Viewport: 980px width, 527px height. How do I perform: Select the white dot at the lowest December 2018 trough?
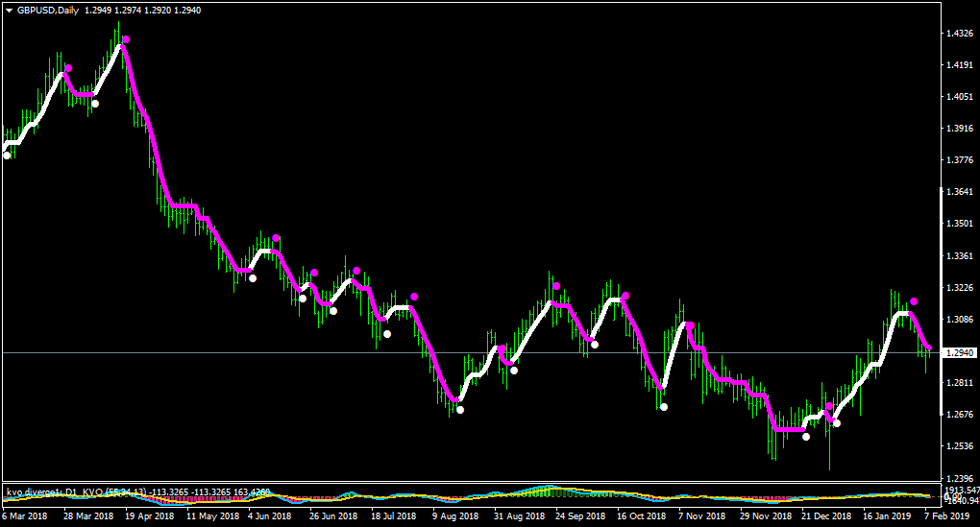(x=806, y=437)
